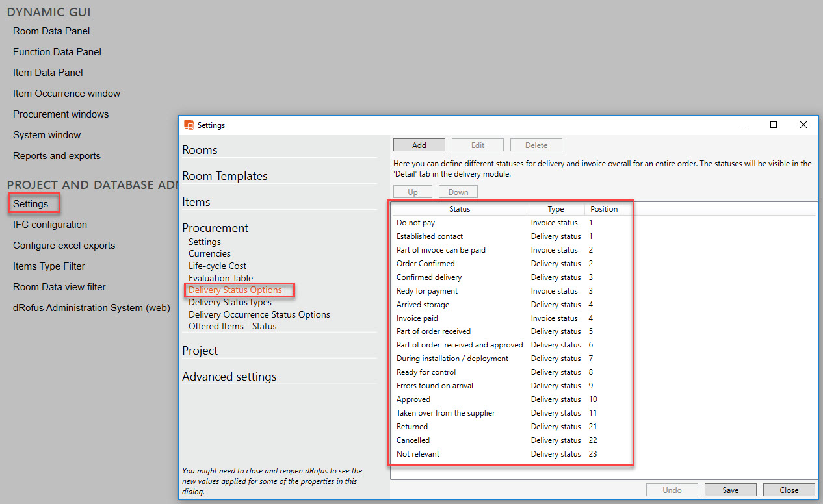Sort list by Status column header
The width and height of the screenshot is (823, 504).
point(460,209)
